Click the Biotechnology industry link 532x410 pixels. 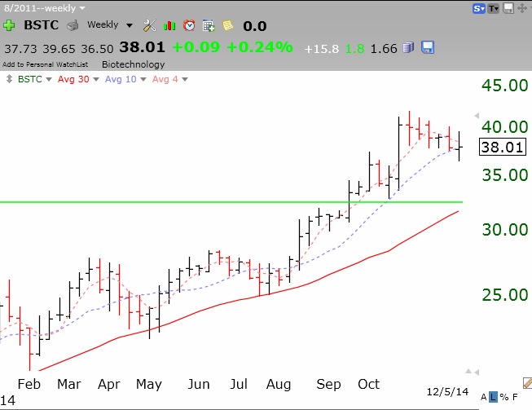click(x=134, y=64)
